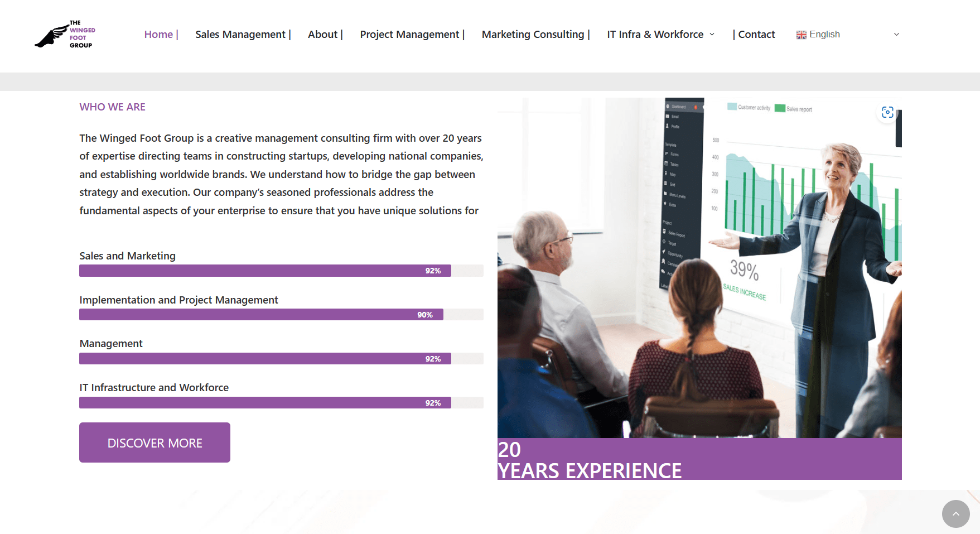Viewport: 980px width, 534px height.
Task: Select Marketing Consulting in the navigation
Action: (533, 35)
